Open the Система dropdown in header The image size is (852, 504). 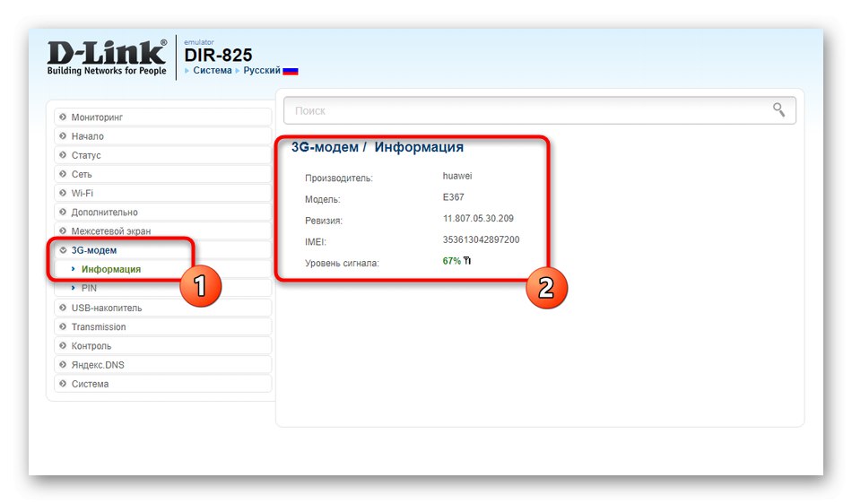pos(212,70)
